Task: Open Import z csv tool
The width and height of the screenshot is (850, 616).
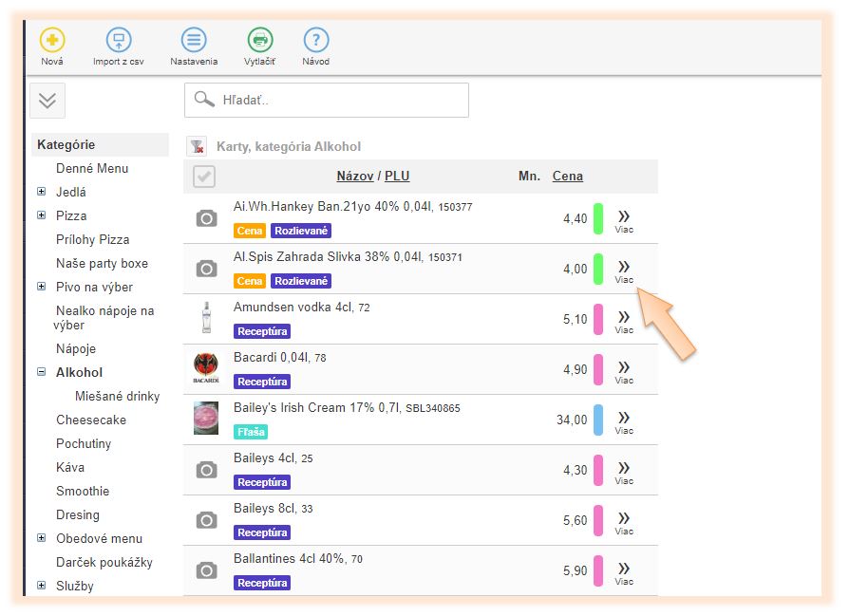Action: point(118,41)
